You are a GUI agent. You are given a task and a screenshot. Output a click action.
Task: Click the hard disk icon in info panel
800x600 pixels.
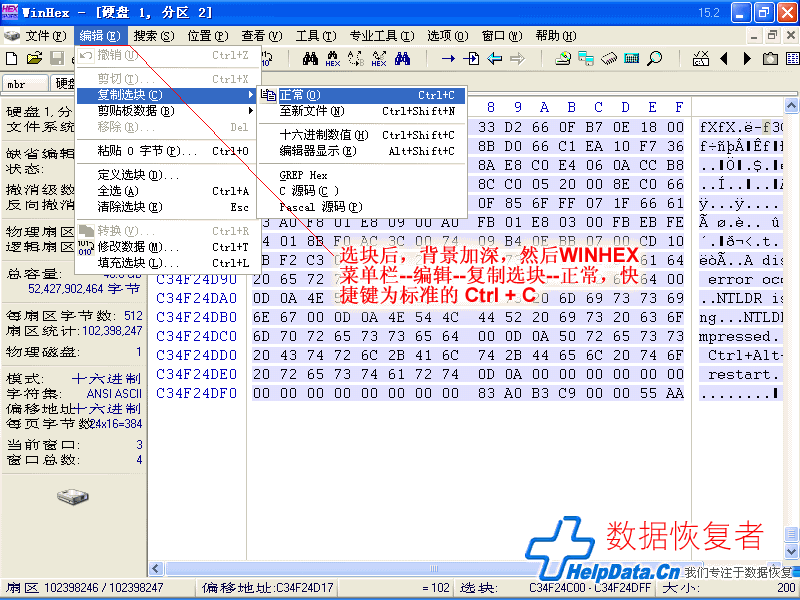73,496
